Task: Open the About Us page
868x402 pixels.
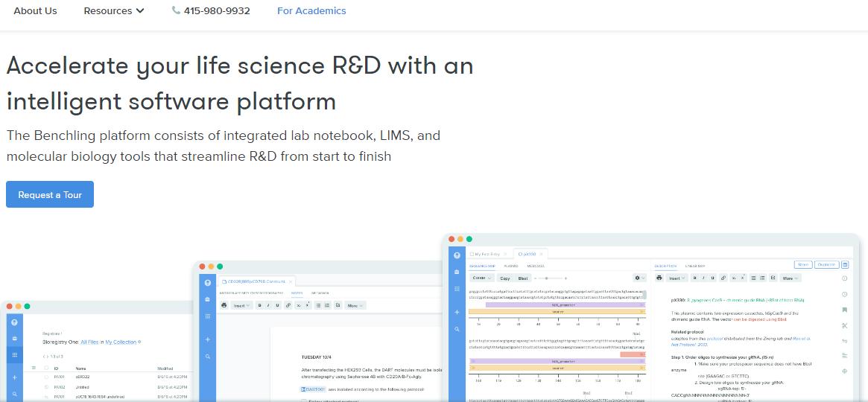Action: point(35,10)
